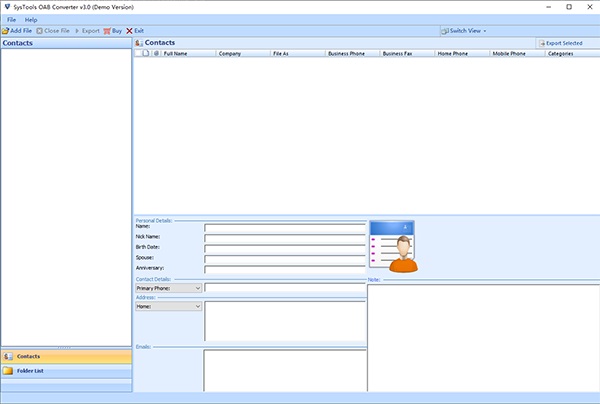Sort by the File As column
Viewport: 600px width, 404px height.
click(x=298, y=54)
